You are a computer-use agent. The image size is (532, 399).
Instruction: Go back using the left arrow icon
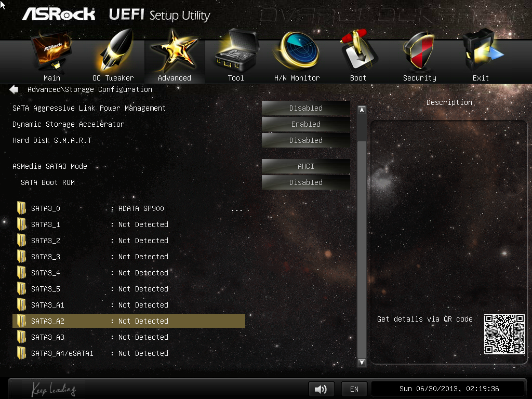tap(14, 89)
